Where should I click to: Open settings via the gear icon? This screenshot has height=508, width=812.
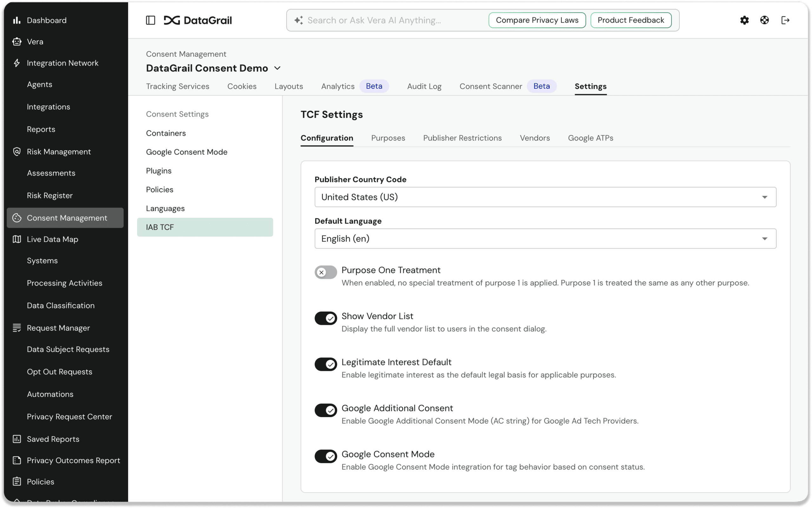(744, 20)
